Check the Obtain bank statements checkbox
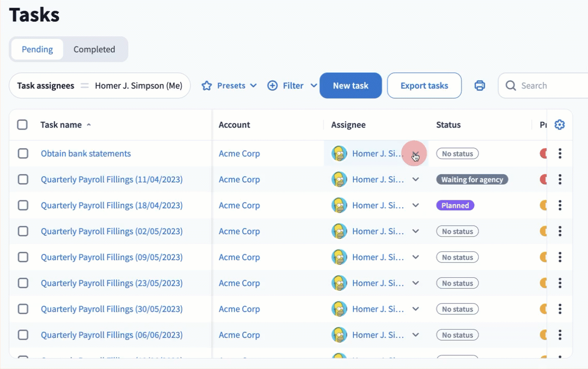 tap(23, 153)
